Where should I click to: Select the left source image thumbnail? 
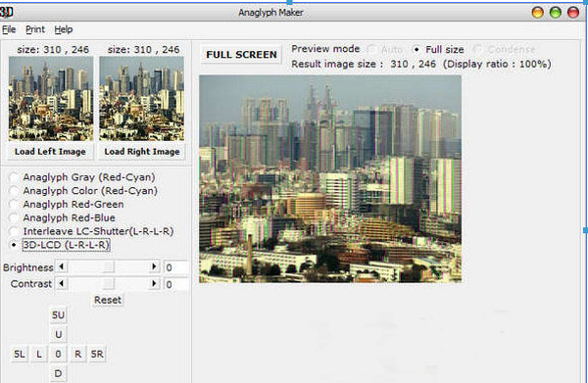click(x=51, y=99)
